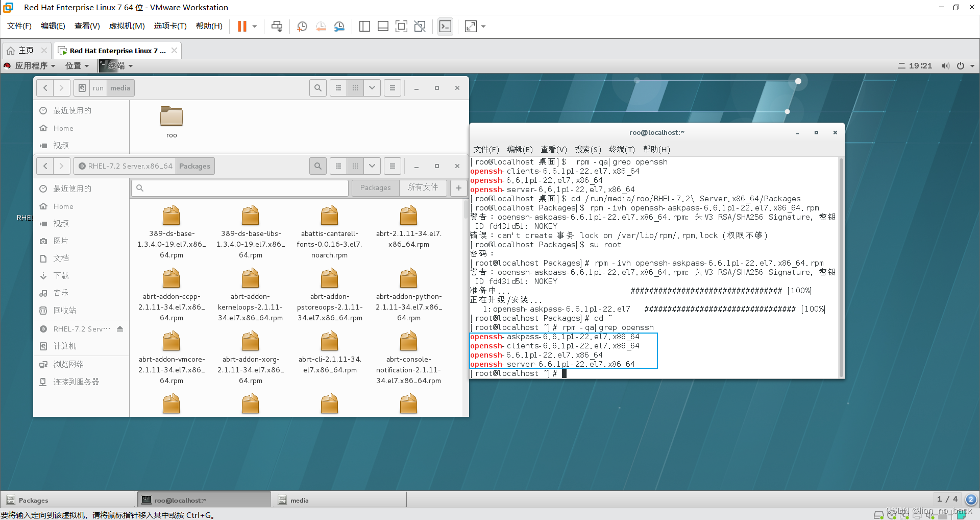Go back in the Packages file manager window
The image size is (980, 520).
click(45, 166)
